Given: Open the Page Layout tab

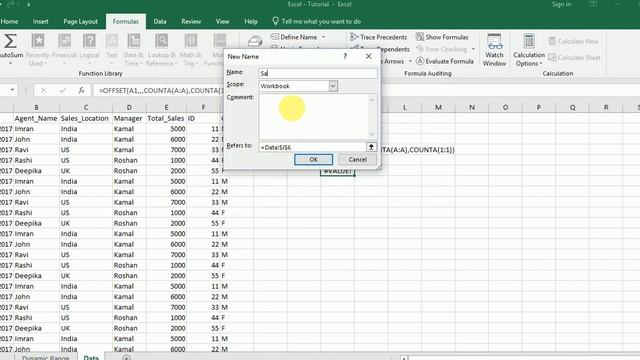Looking at the screenshot, I should [80, 22].
